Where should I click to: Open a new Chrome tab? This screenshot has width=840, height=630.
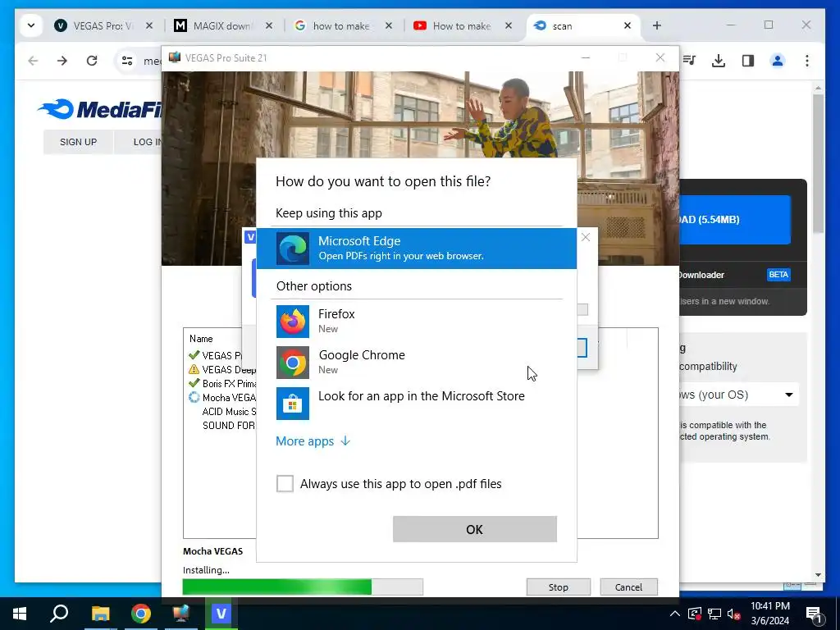[x=657, y=25]
